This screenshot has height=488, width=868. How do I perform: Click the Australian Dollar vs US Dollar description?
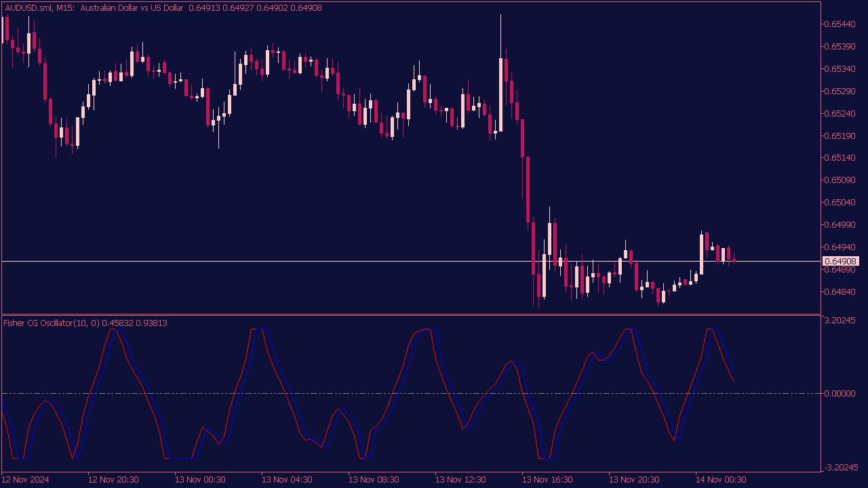(x=132, y=7)
